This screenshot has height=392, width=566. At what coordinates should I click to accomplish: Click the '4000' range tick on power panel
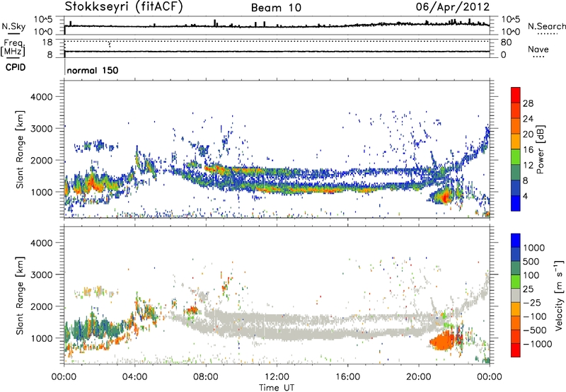click(x=41, y=97)
